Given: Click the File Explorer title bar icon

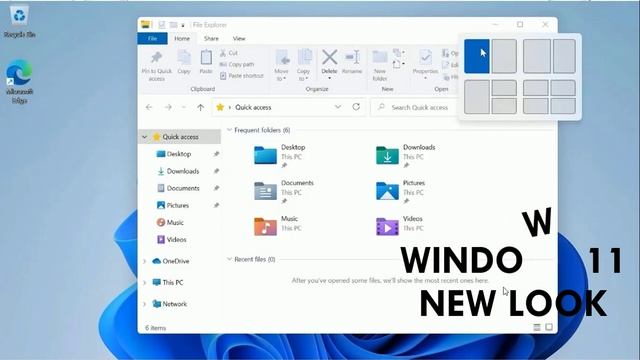Looking at the screenshot, I should click(x=146, y=24).
